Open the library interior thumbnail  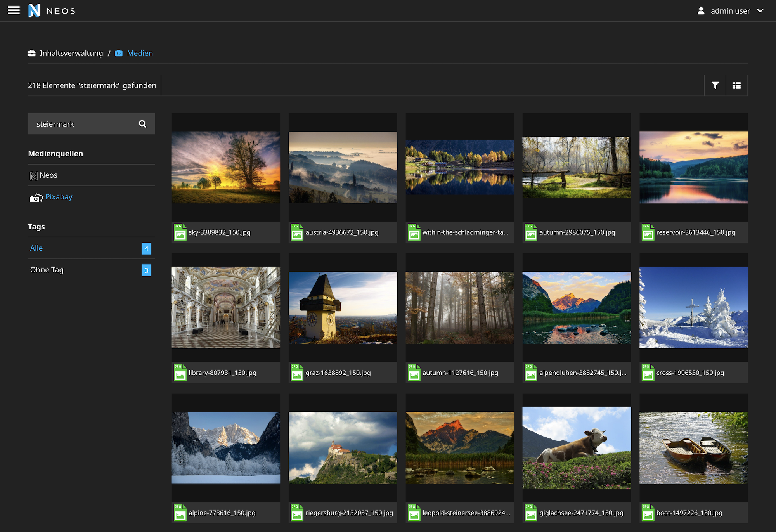226,307
